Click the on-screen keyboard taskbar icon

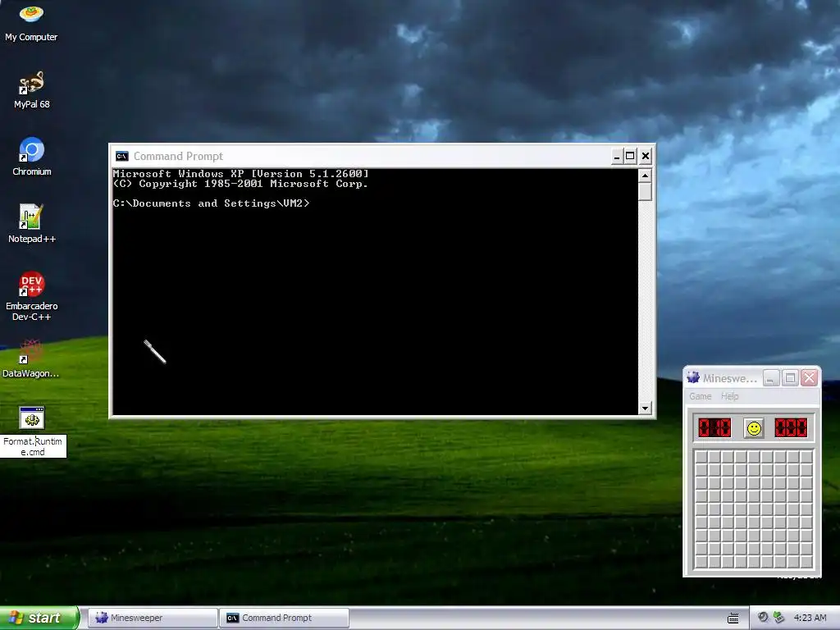(733, 619)
